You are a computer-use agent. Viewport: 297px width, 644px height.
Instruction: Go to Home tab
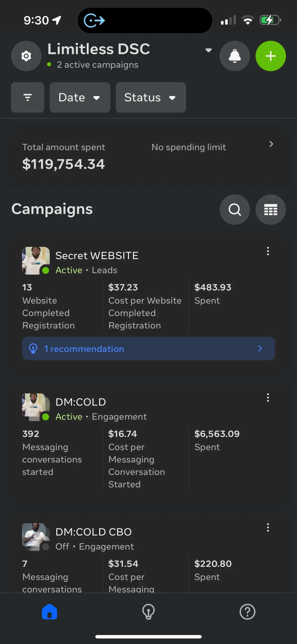(x=49, y=612)
